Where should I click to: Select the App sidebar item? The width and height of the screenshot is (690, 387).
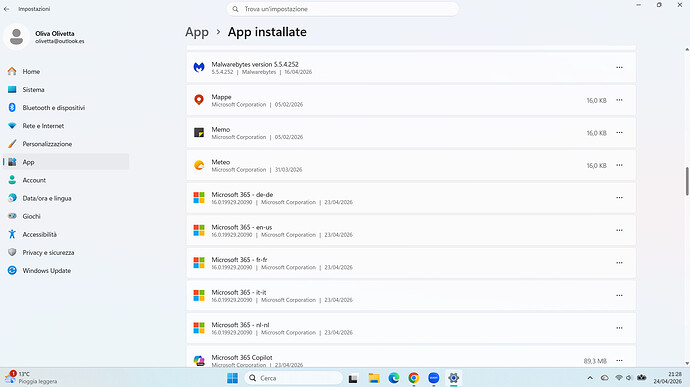tap(66, 162)
